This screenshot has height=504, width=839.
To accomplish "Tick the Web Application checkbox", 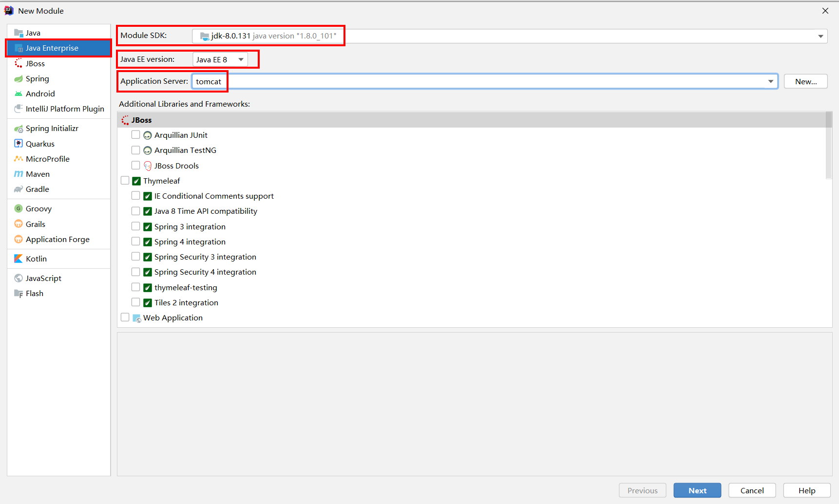I will [125, 317].
